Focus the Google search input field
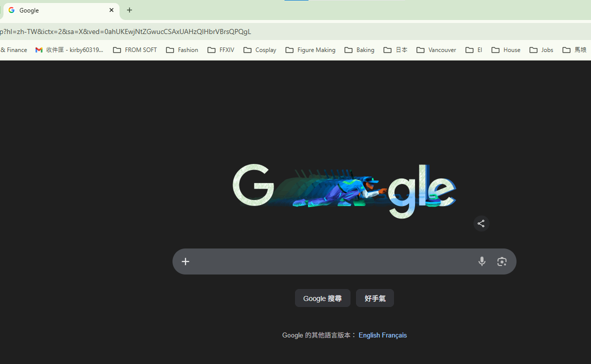This screenshot has height=364, width=591. click(x=330, y=261)
